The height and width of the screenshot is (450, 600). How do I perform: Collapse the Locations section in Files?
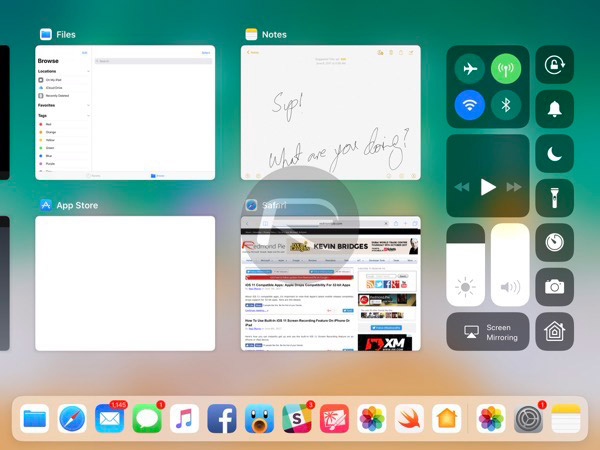coord(89,72)
